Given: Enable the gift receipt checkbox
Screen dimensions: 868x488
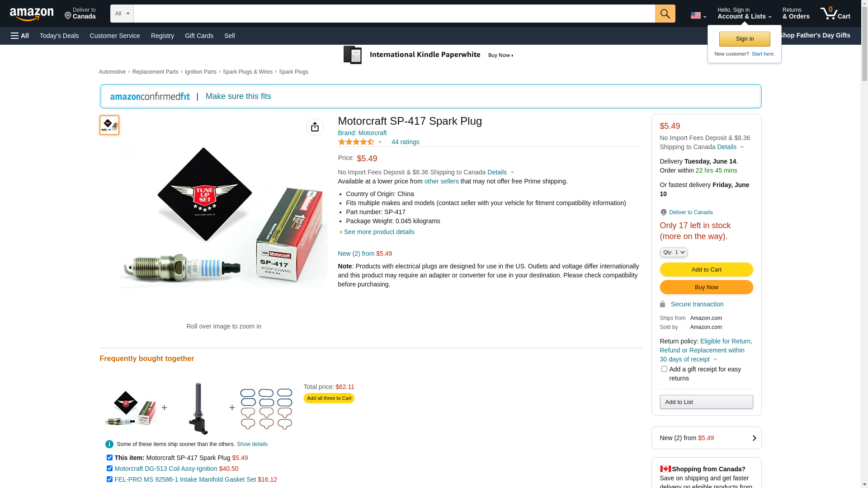Looking at the screenshot, I should [x=664, y=369].
